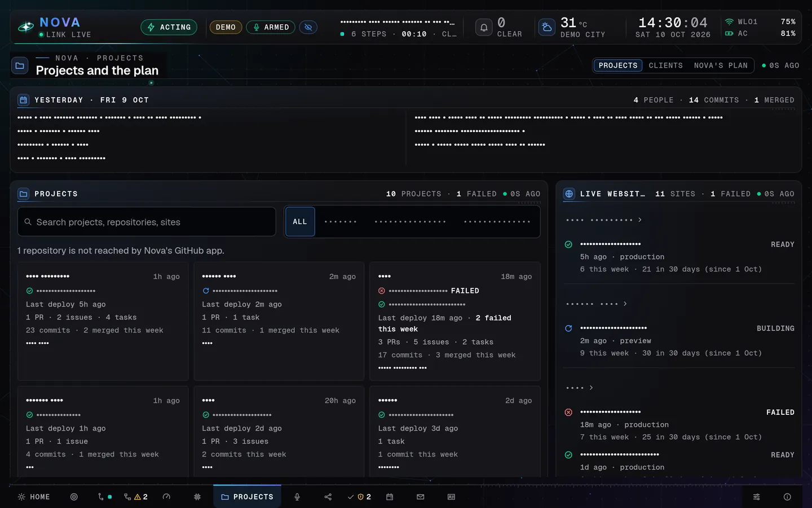Viewport: 812px width, 508px height.
Task: Open the share nodes icon in bottom bar
Action: point(328,497)
